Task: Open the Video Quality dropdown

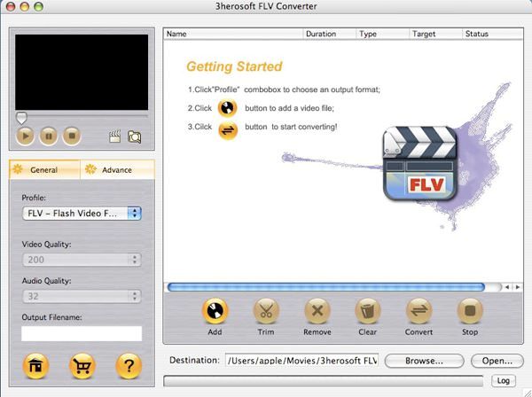Action: (x=82, y=260)
